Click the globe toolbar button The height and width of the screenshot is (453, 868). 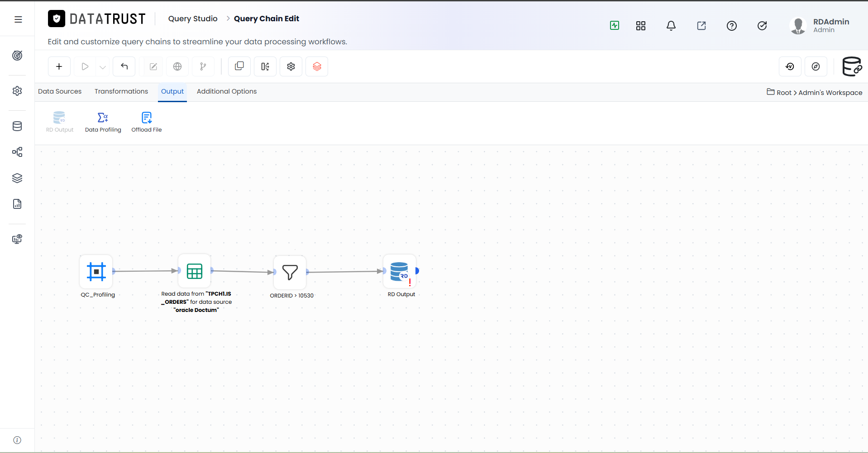coord(177,66)
